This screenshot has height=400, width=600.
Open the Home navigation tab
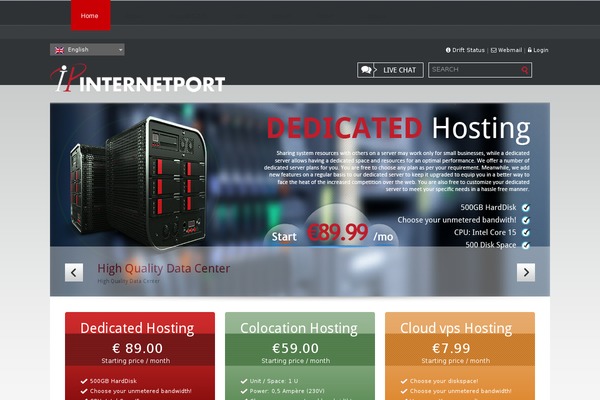pyautogui.click(x=91, y=15)
